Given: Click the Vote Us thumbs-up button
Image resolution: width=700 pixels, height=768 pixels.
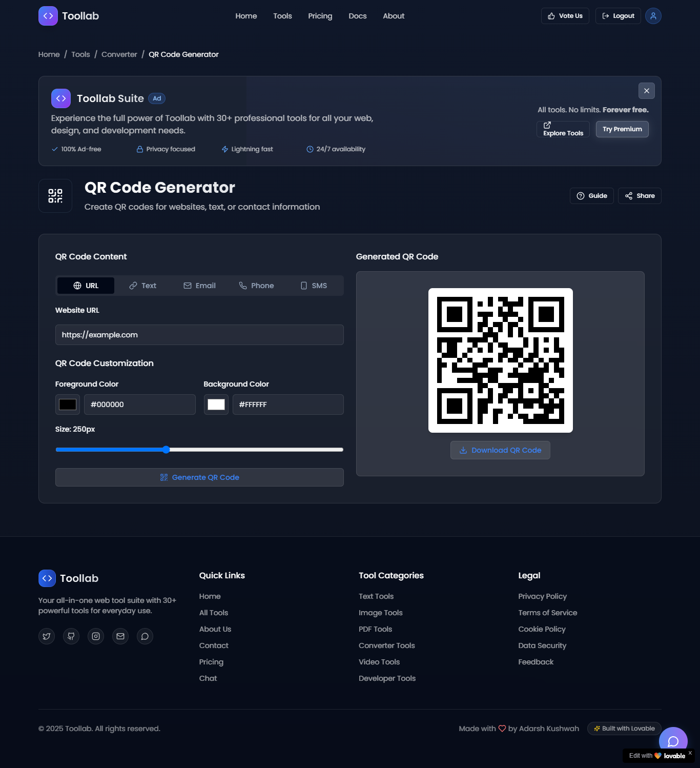Looking at the screenshot, I should 565,16.
